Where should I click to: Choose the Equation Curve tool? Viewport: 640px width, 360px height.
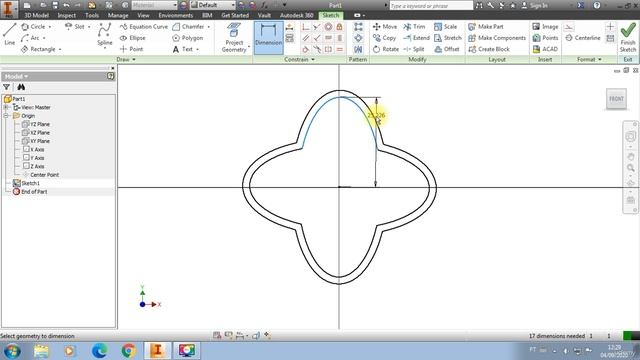point(144,27)
